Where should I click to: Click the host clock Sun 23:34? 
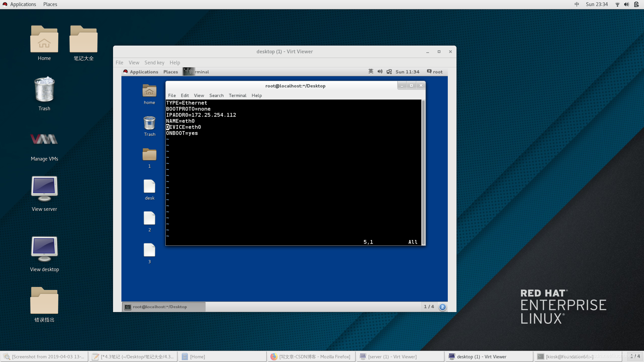click(x=597, y=4)
